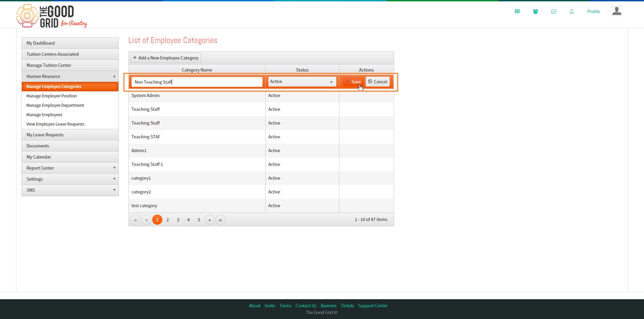
Task: Open the Support Center footer link
Action: click(x=373, y=306)
